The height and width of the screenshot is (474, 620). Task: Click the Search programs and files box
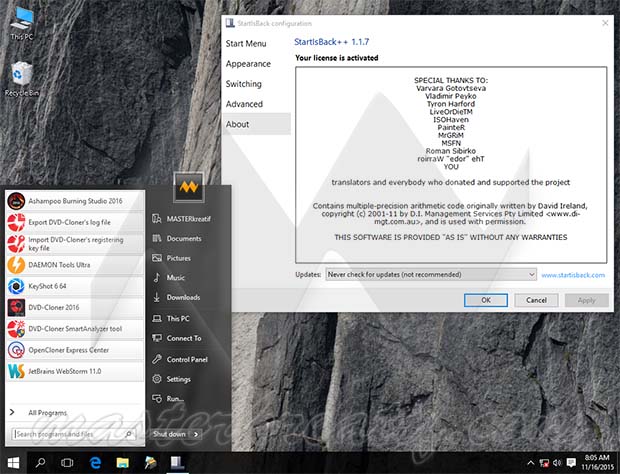(x=74, y=434)
